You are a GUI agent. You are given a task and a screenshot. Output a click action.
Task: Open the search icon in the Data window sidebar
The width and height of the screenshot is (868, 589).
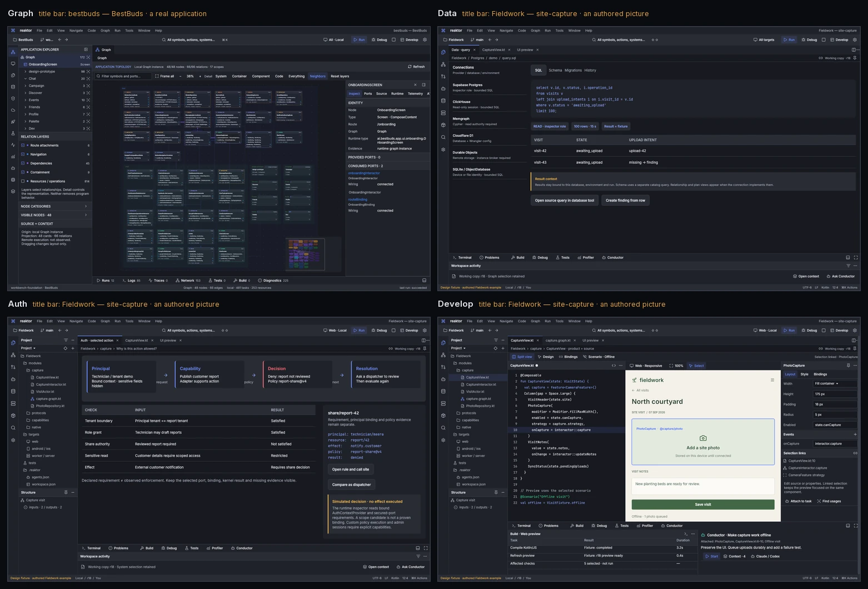click(x=443, y=137)
